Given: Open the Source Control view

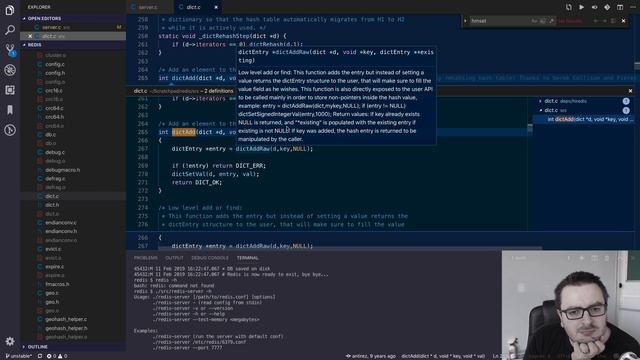Looking at the screenshot, I should [x=10, y=50].
